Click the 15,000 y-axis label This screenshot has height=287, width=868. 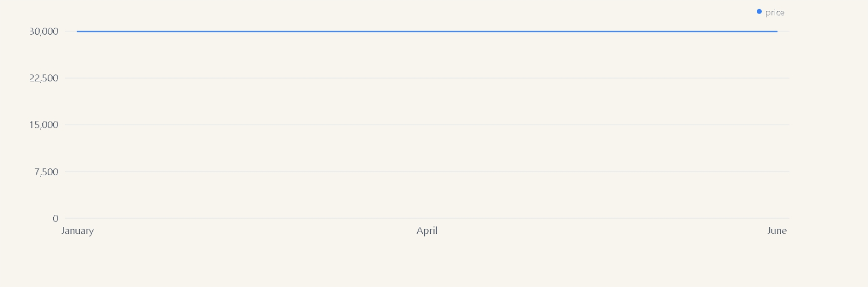pyautogui.click(x=44, y=125)
